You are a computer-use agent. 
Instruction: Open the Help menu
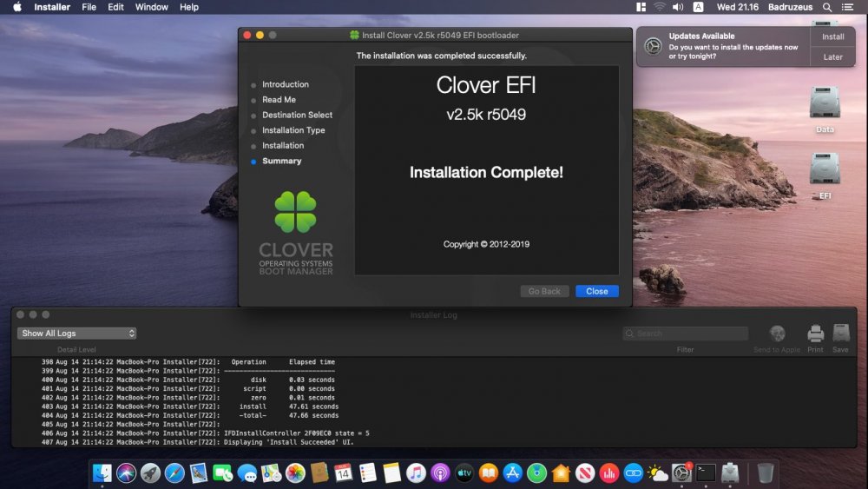tap(188, 7)
